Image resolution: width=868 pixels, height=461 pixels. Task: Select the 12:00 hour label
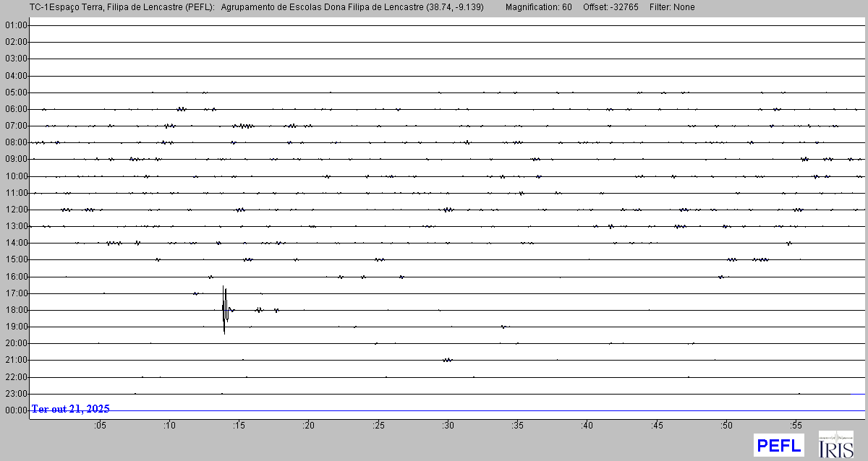[16, 210]
